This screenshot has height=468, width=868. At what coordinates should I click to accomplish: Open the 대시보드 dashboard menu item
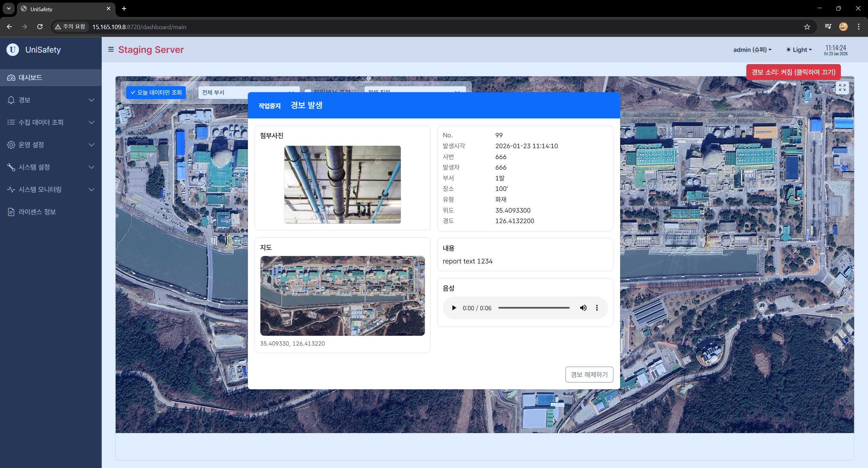51,78
